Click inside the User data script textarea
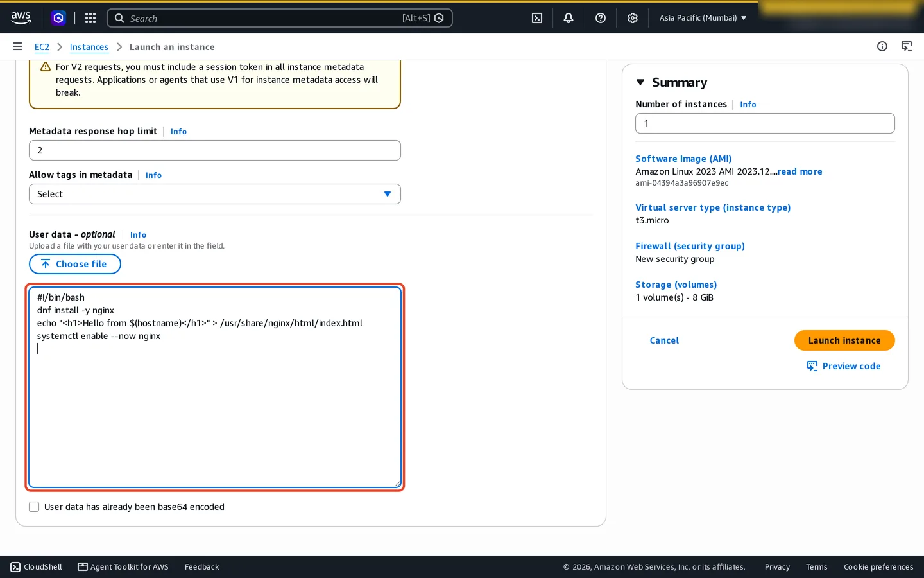 tap(215, 387)
